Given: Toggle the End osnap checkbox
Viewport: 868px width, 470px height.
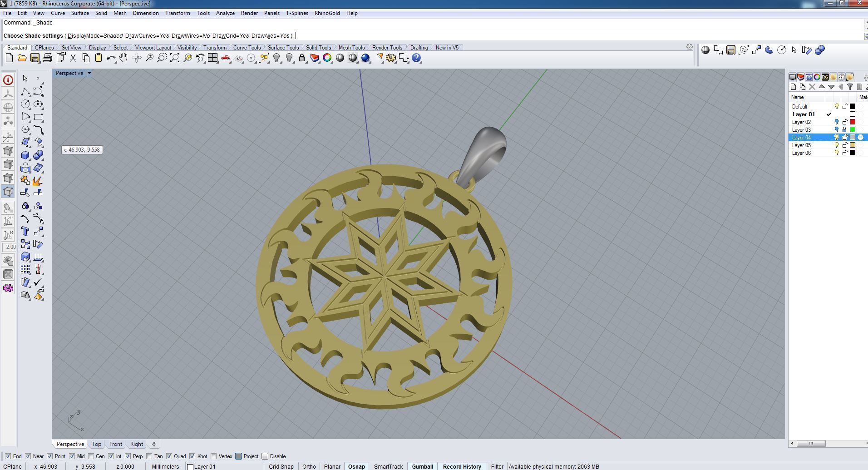Looking at the screenshot, I should point(8,456).
